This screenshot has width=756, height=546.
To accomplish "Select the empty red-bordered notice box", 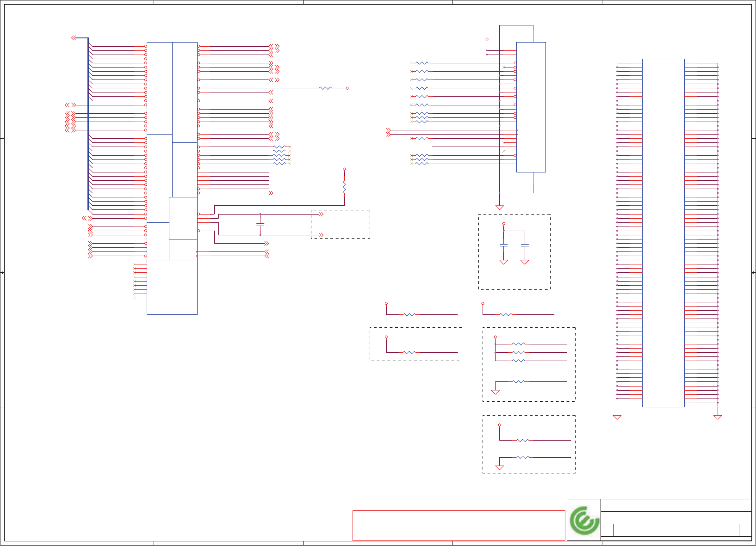I will coord(459,526).
